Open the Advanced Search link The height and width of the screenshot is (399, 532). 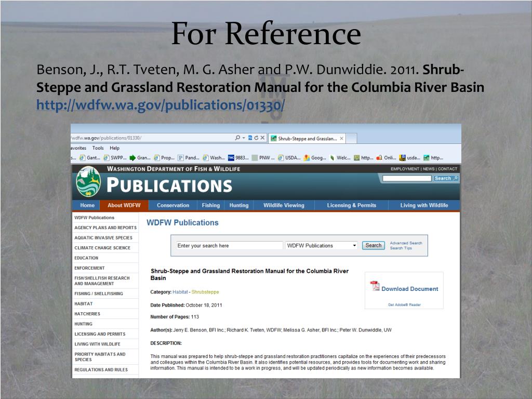coord(406,243)
